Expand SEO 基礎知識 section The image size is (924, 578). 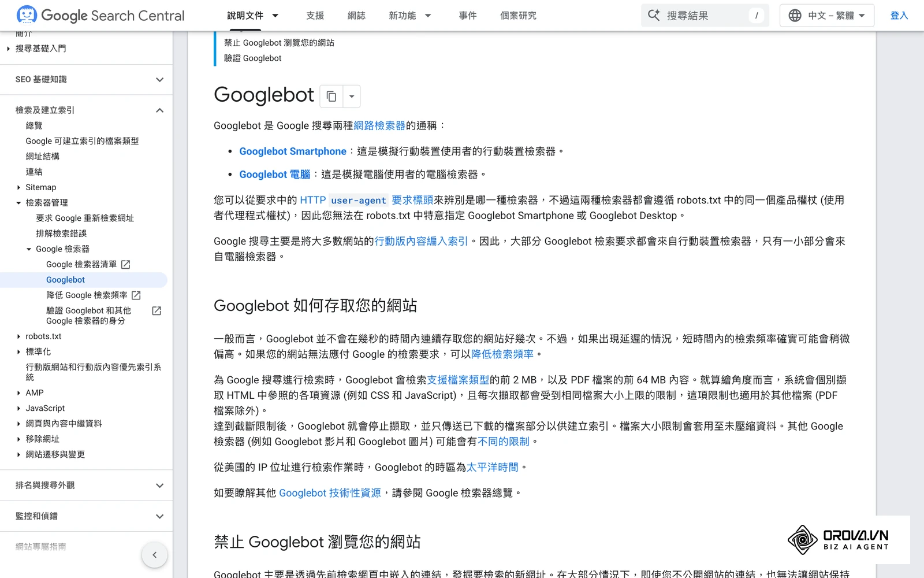[x=160, y=80]
